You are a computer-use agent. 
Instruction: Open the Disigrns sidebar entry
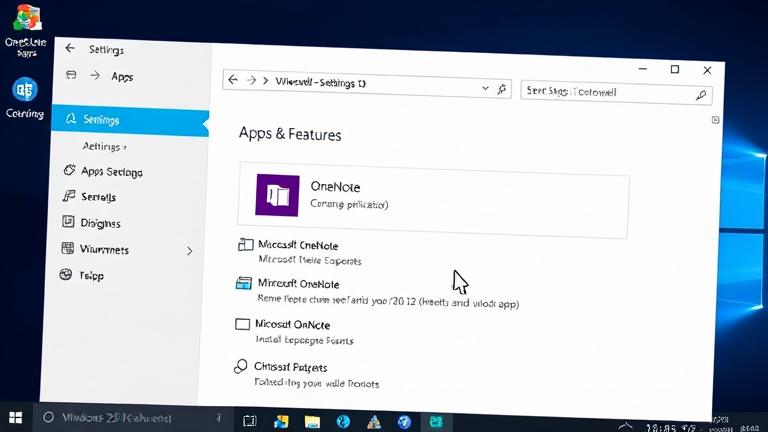(100, 223)
